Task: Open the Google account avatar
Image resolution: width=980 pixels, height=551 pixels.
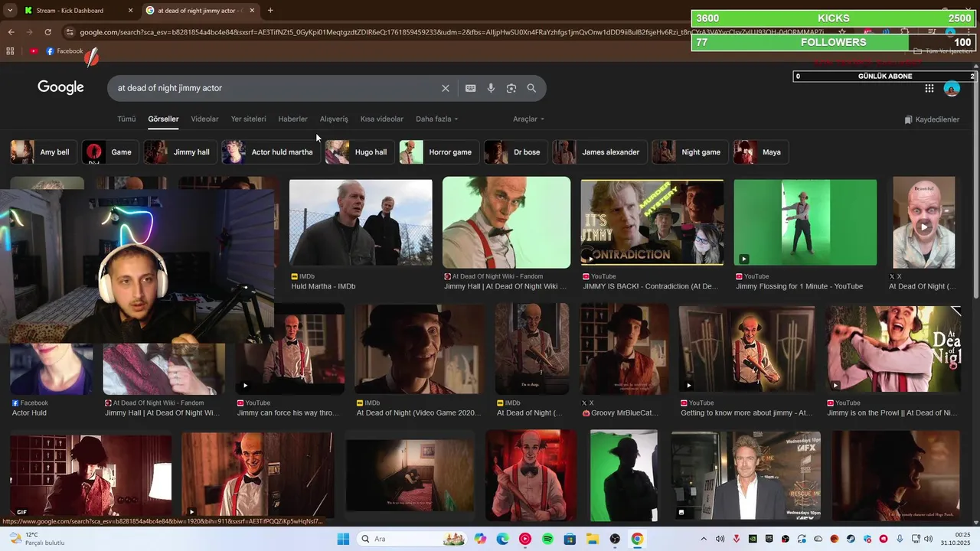Action: pyautogui.click(x=952, y=88)
